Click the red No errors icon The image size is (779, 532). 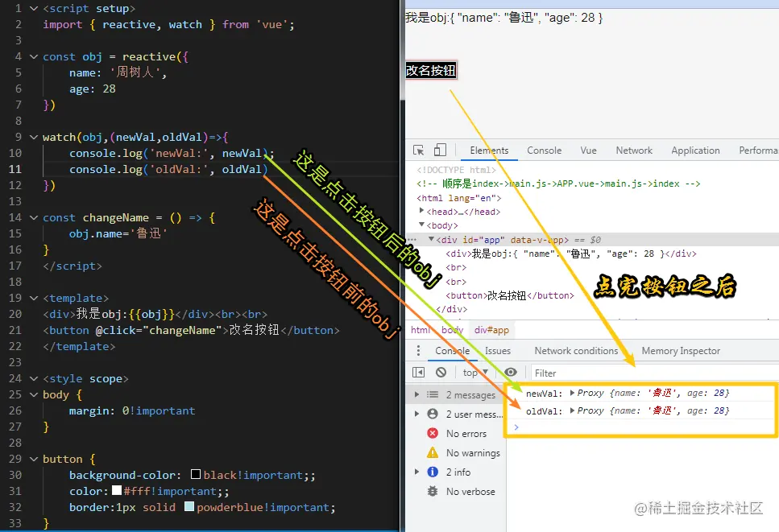point(433,433)
